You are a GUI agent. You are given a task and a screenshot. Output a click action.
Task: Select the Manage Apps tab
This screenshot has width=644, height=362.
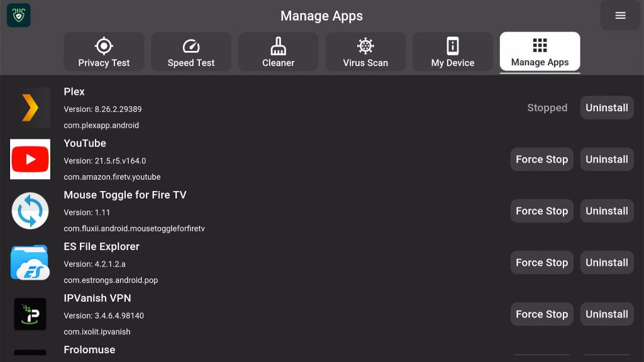coord(540,52)
